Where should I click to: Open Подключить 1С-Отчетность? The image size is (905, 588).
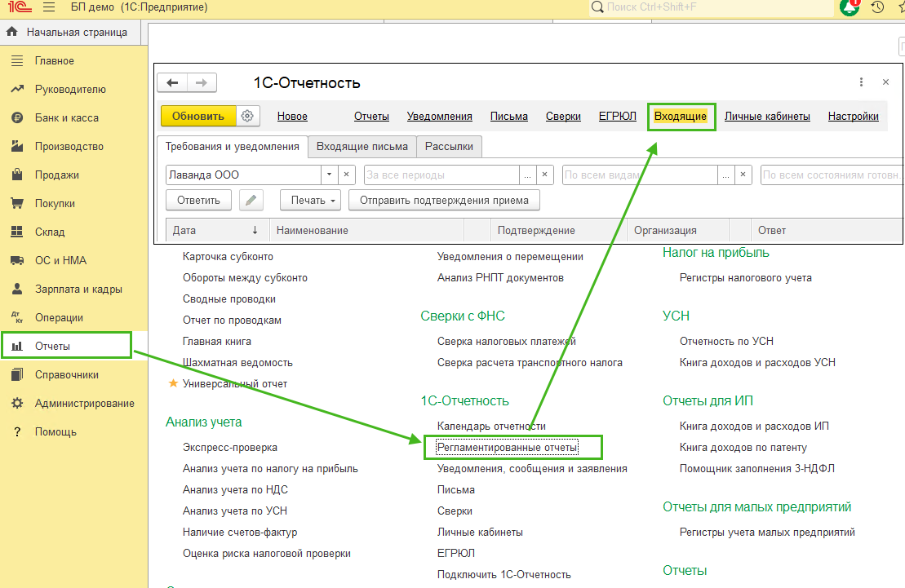click(x=504, y=574)
